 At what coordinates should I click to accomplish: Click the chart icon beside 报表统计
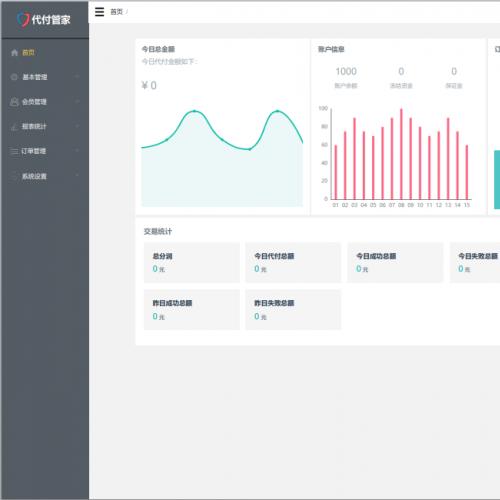coord(14,126)
